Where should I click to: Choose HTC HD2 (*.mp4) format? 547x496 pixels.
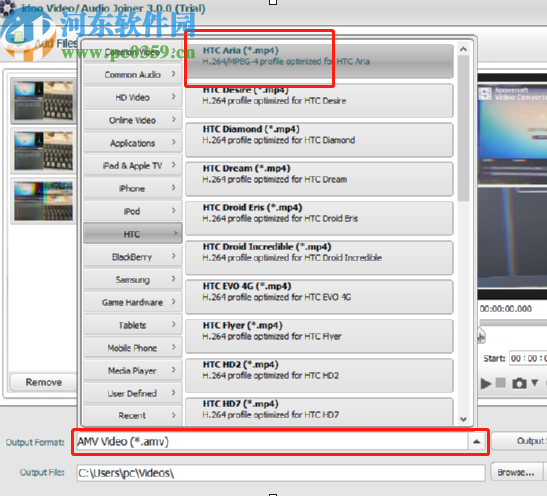click(319, 375)
